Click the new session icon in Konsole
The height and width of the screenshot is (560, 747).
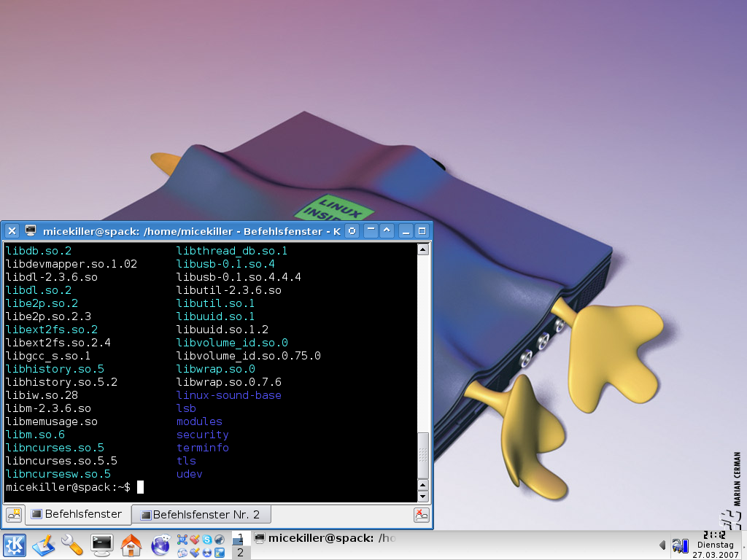(x=14, y=515)
